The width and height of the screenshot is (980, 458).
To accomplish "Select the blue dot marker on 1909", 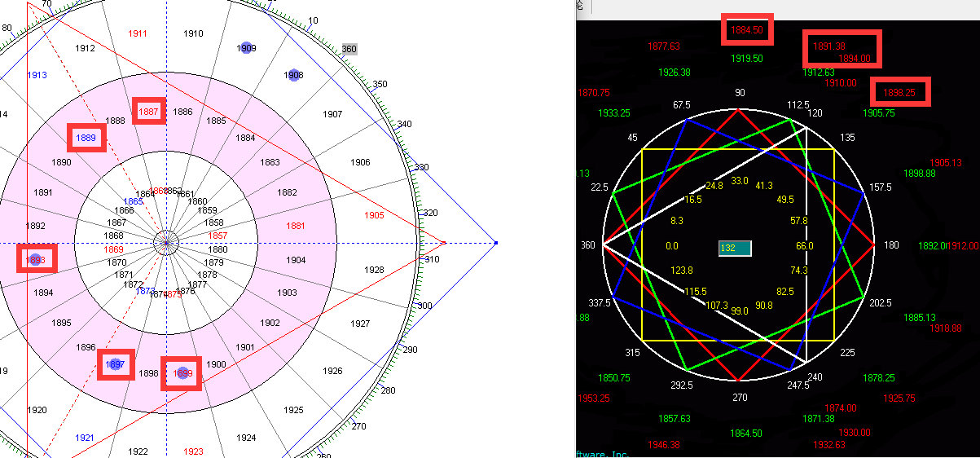I will (x=246, y=48).
